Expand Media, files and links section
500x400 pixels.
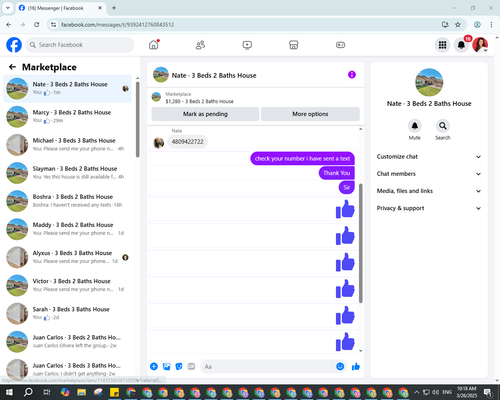click(x=429, y=191)
